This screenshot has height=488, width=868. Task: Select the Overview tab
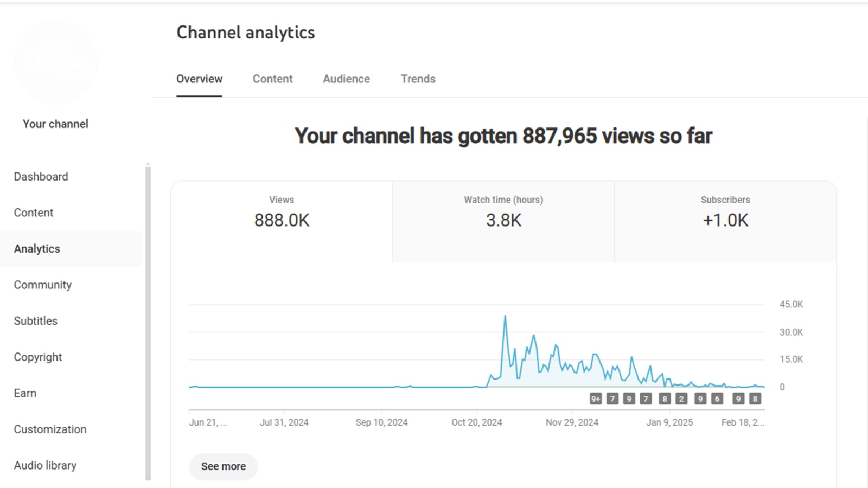199,79
